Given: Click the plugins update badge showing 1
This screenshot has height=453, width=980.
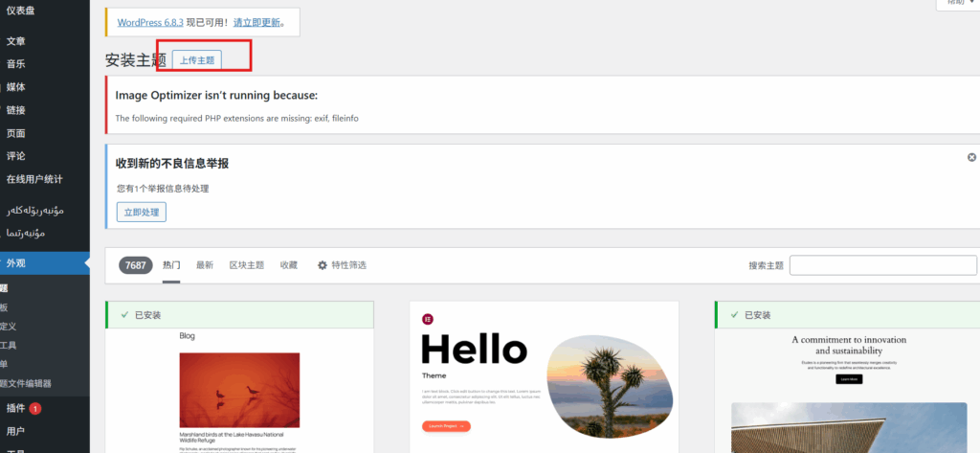Looking at the screenshot, I should [x=35, y=409].
